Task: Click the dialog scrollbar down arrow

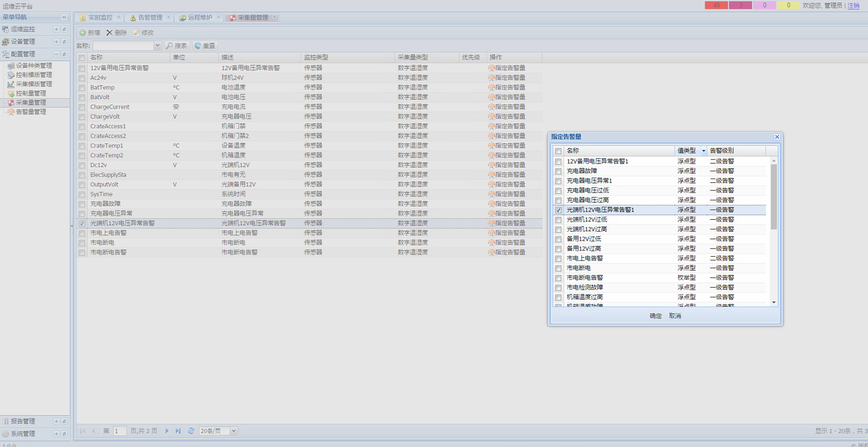Action: coord(773,302)
